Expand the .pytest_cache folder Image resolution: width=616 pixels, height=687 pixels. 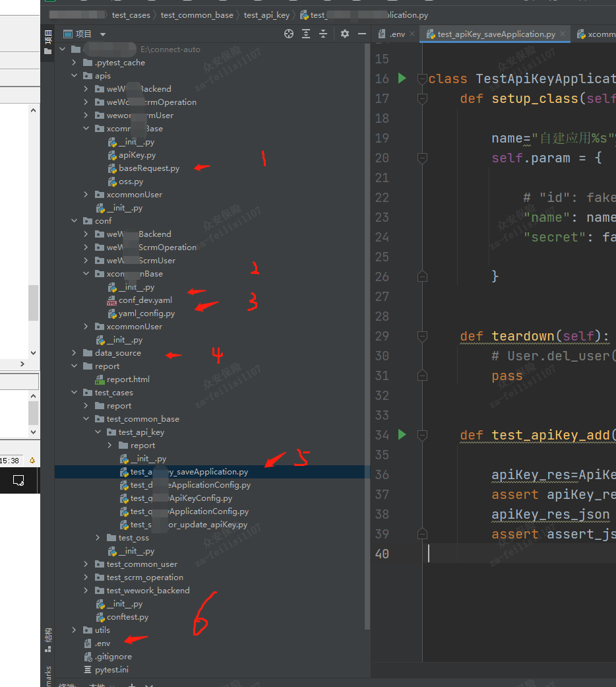[74, 63]
